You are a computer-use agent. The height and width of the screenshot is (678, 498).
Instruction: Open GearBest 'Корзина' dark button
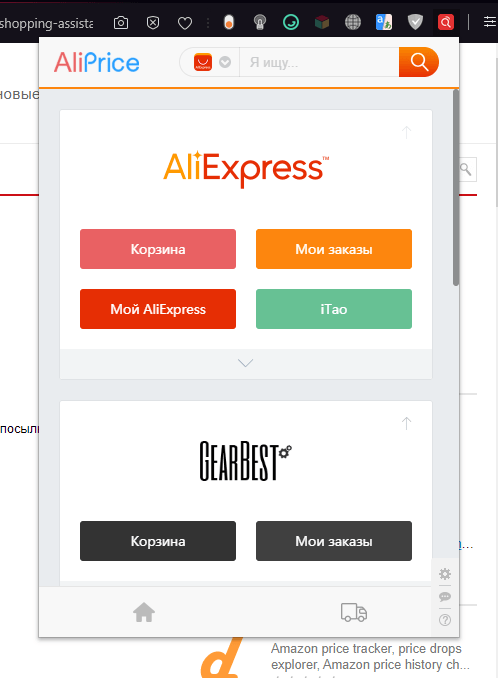(x=158, y=541)
